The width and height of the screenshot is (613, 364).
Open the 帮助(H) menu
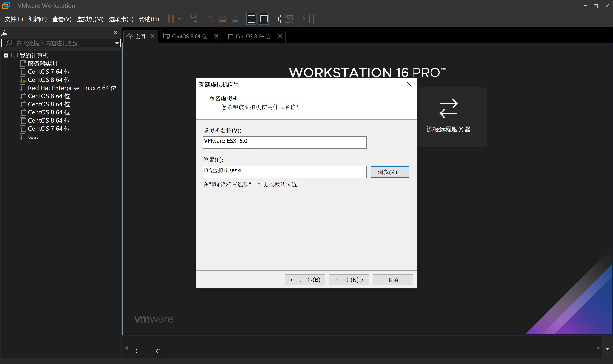point(149,19)
